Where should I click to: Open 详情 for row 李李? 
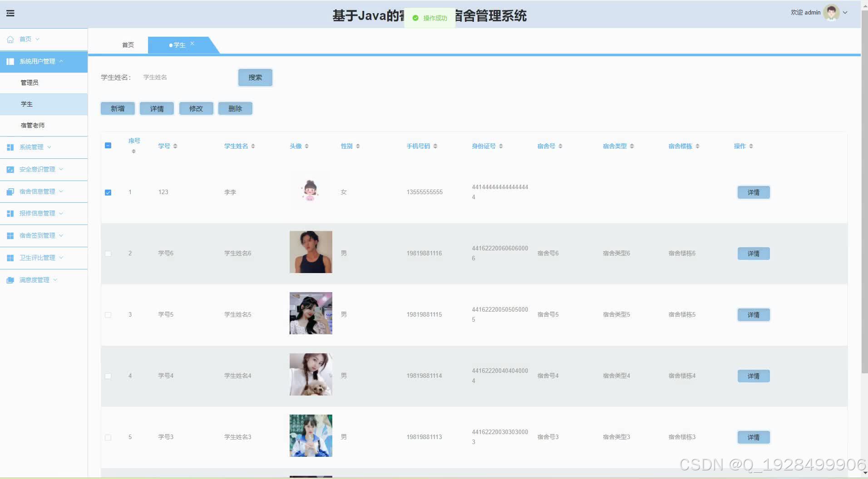click(754, 192)
